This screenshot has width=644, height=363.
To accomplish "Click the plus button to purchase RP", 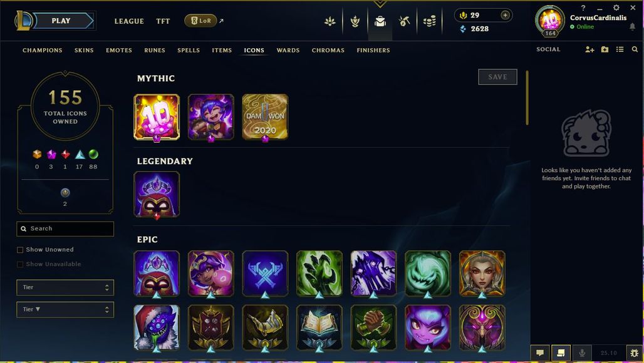I will pyautogui.click(x=505, y=15).
